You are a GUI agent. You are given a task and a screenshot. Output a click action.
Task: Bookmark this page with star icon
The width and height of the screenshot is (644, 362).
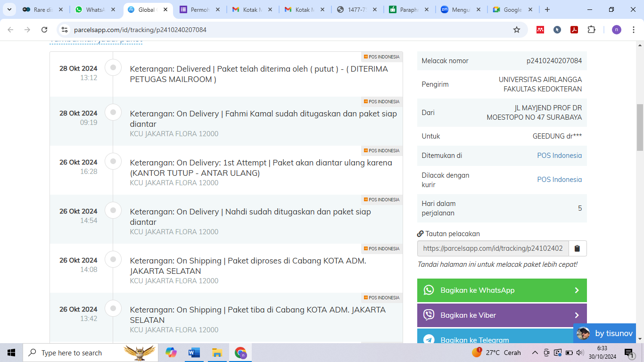point(517,30)
